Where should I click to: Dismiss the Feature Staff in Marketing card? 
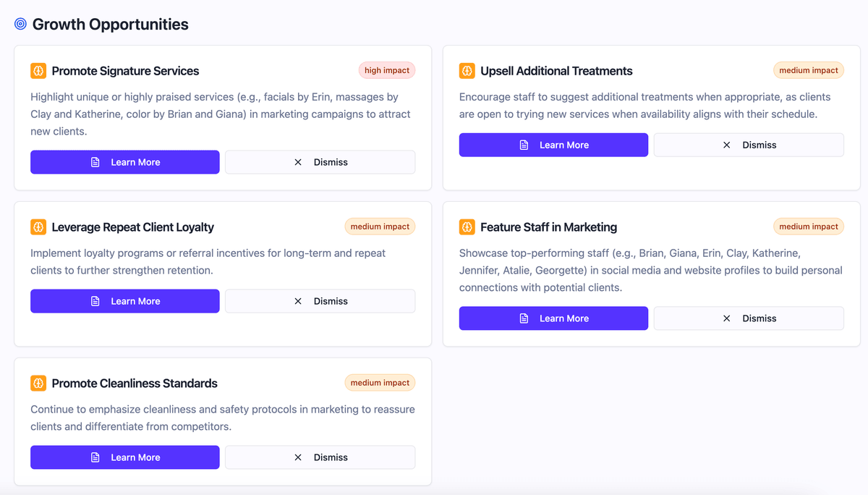point(749,318)
